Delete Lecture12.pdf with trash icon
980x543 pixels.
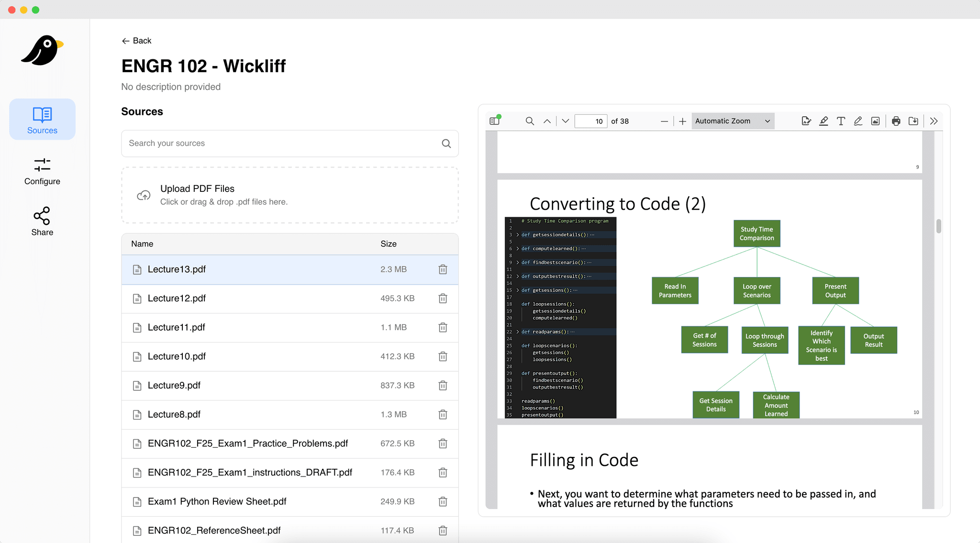pos(443,298)
